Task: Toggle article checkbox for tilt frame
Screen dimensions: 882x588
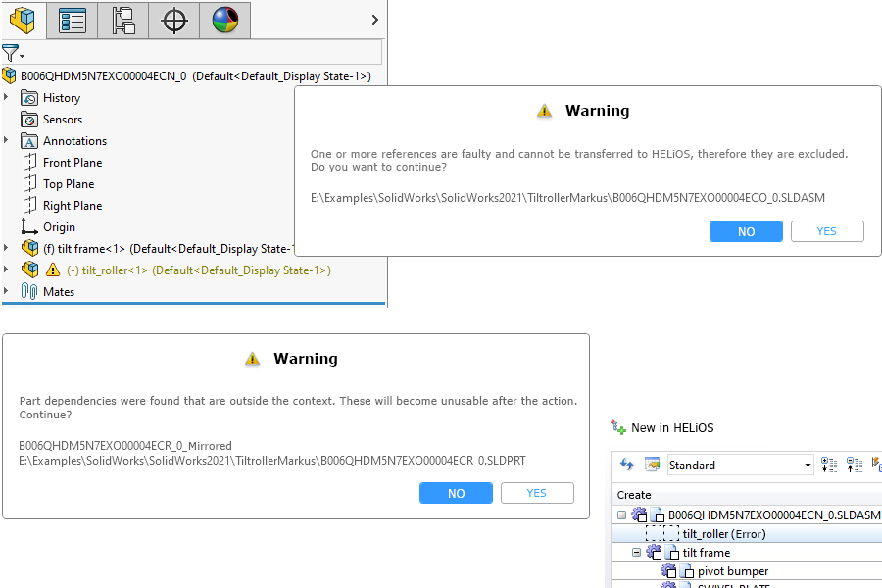Action: (x=655, y=553)
